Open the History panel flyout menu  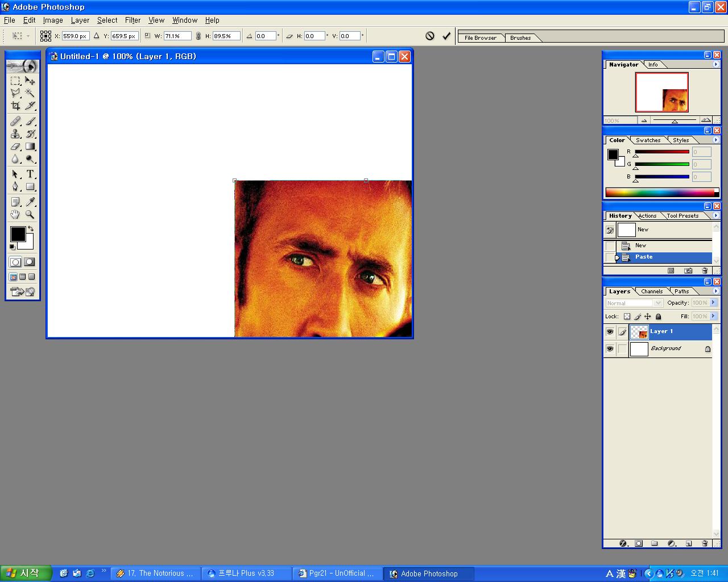(x=715, y=215)
